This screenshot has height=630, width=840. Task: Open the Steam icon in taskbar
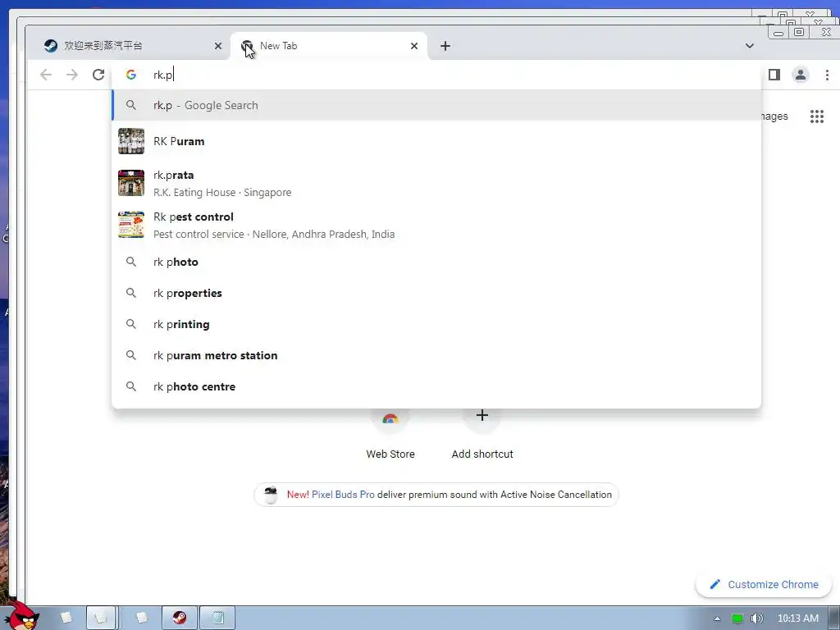(180, 618)
